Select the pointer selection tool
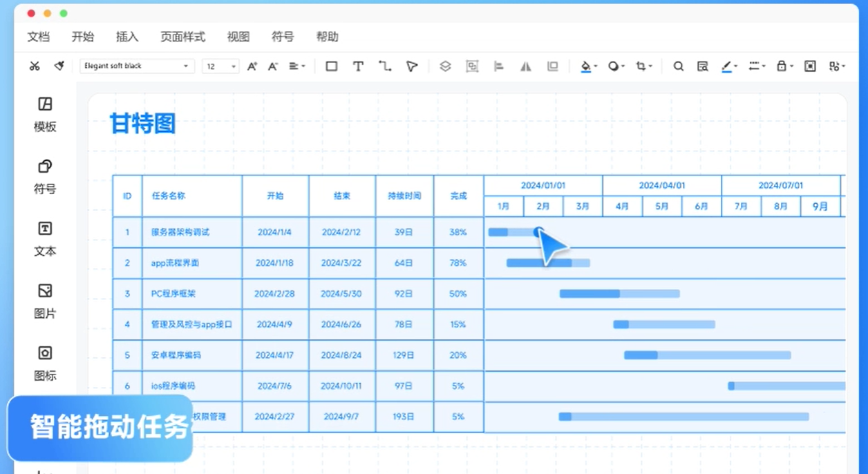868x474 pixels. (412, 66)
